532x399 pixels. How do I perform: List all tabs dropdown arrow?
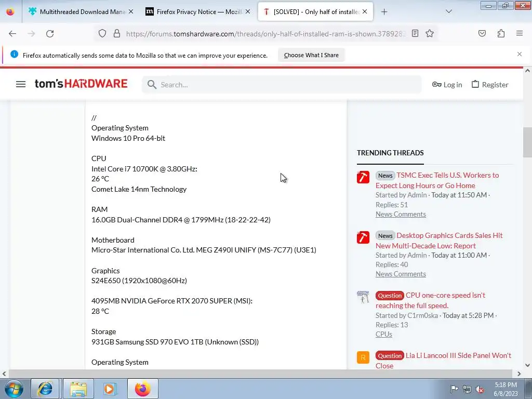(x=448, y=12)
